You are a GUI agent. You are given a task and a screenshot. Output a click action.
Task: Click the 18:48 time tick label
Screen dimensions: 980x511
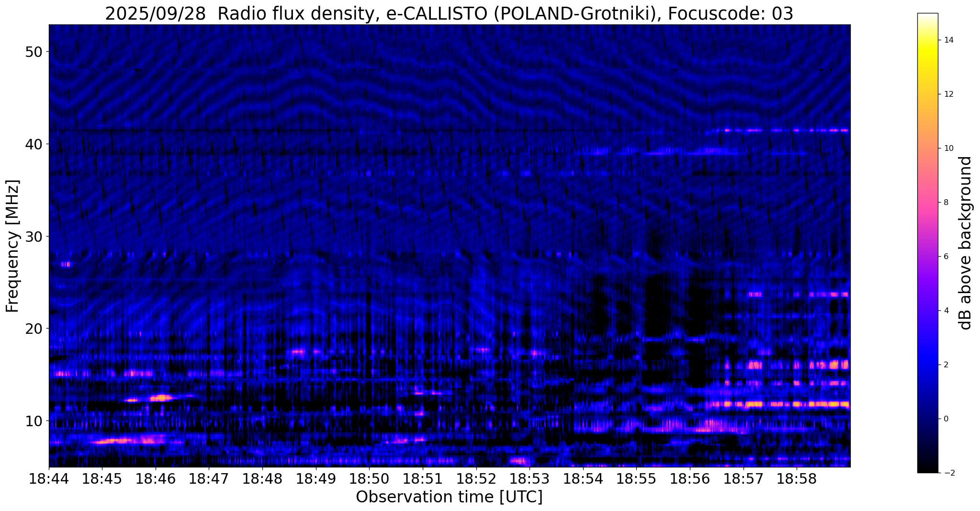click(262, 478)
